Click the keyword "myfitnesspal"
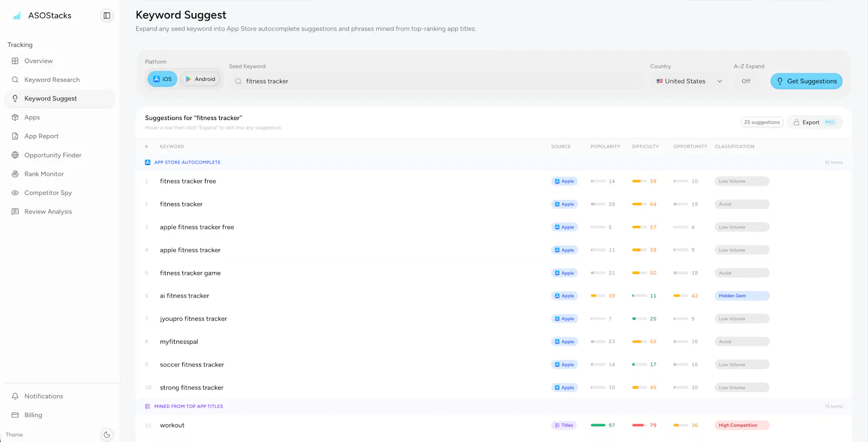 click(179, 342)
